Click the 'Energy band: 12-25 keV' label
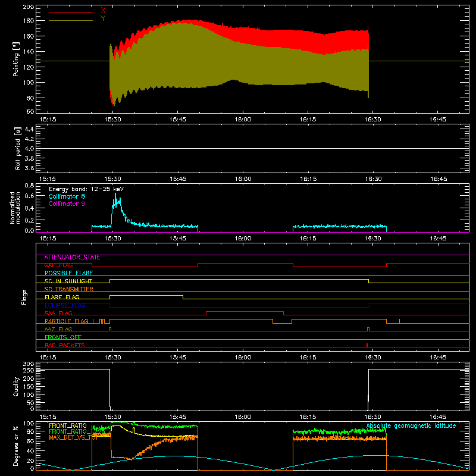This screenshot has width=476, height=476. click(x=86, y=189)
